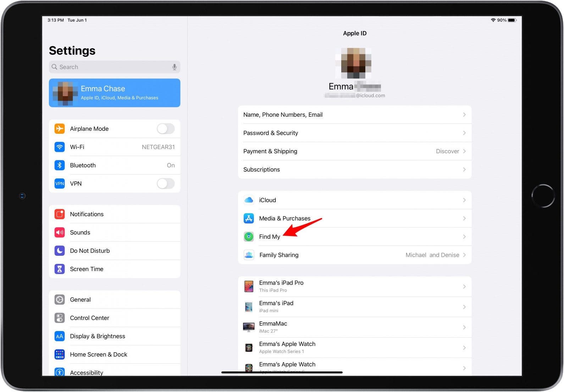Screen dimensions: 564x392
Task: Expand Password & Security chevron
Action: (464, 133)
